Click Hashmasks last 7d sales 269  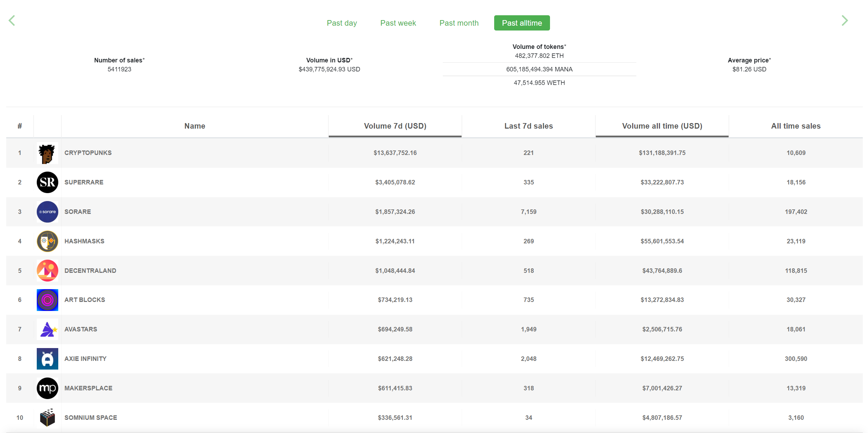(528, 241)
